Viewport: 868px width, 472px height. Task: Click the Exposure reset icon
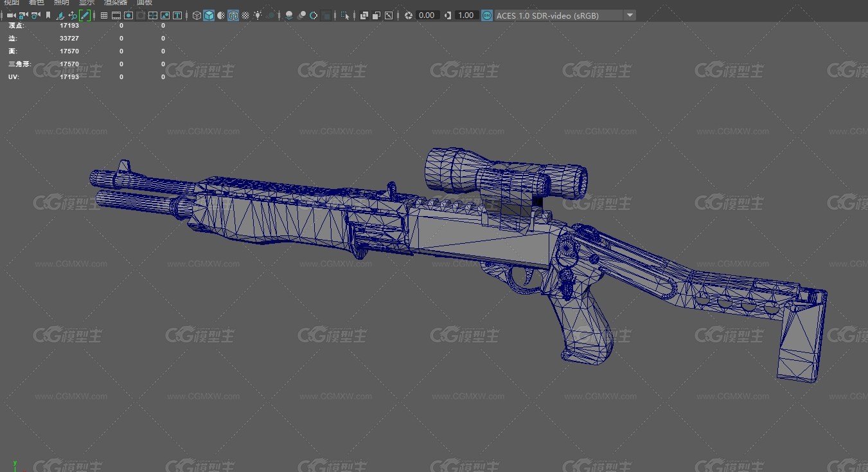coord(408,15)
